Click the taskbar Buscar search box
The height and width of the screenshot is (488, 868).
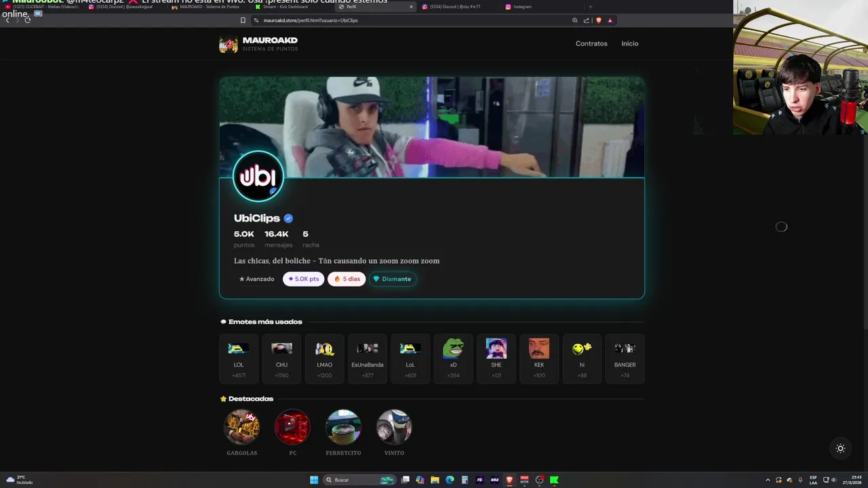[360, 480]
